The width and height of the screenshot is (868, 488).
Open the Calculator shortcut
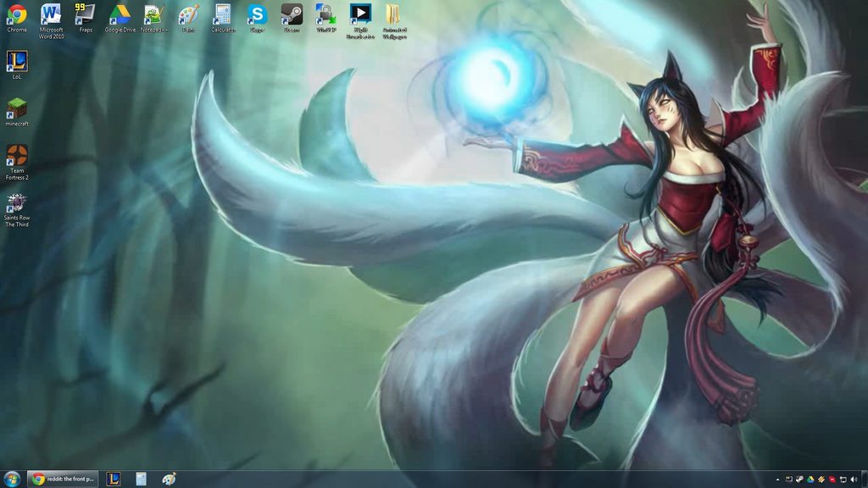[222, 15]
